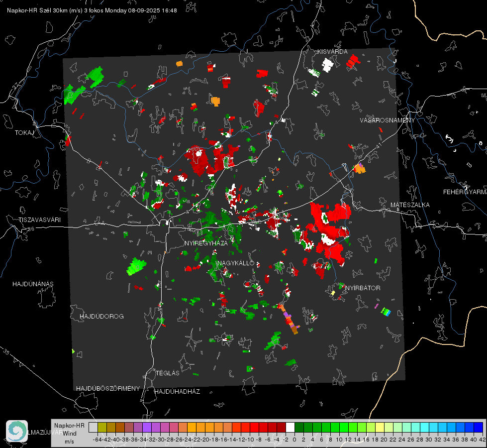Click the KISVÁRDA city label
The image size is (487, 448).
coord(332,52)
